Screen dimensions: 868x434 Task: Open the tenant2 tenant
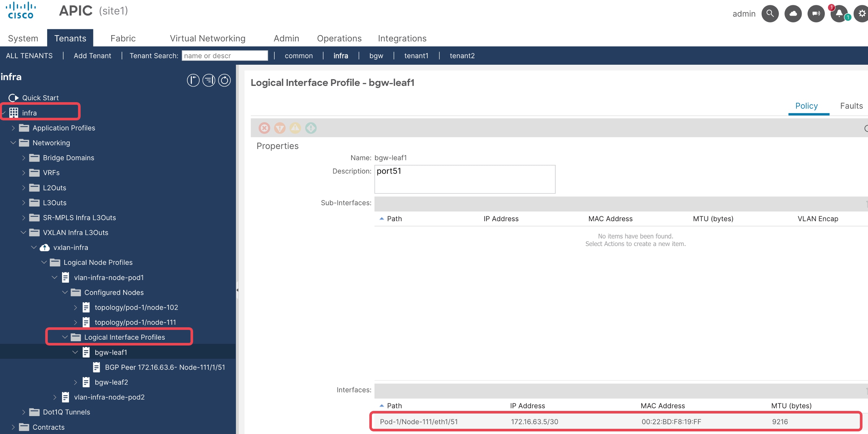[x=462, y=56]
